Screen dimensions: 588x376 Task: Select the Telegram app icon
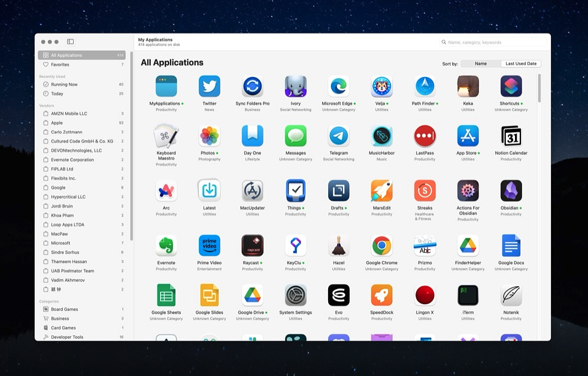point(338,136)
